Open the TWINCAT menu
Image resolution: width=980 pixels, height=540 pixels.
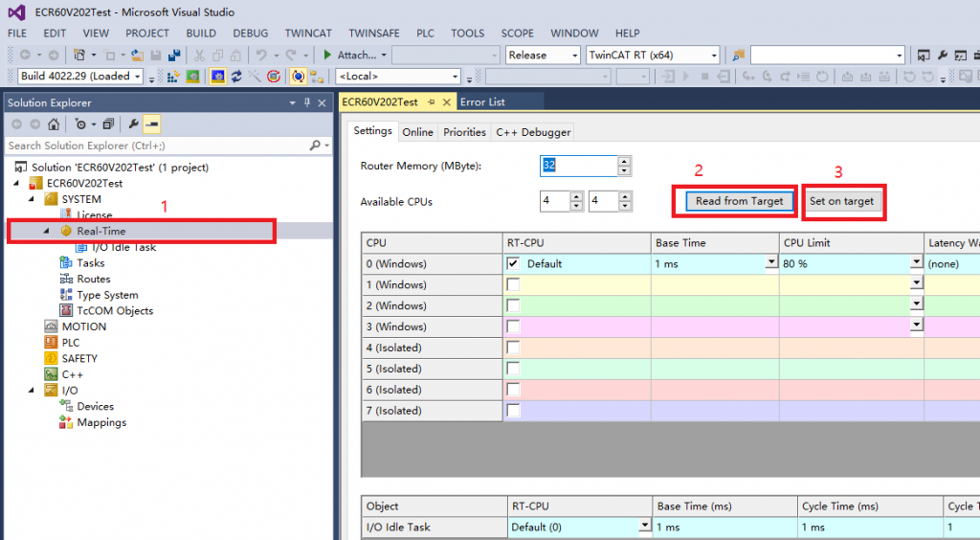308,34
